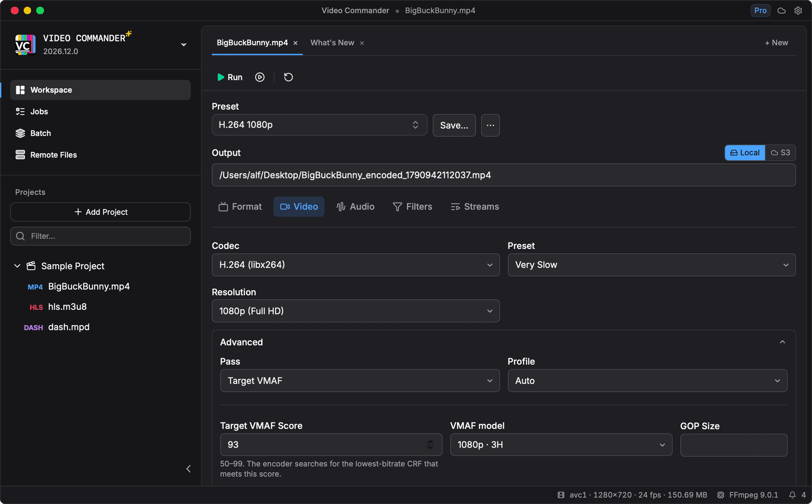Viewport: 812px width, 504px height.
Task: Open preset more options ellipsis button
Action: click(x=491, y=125)
